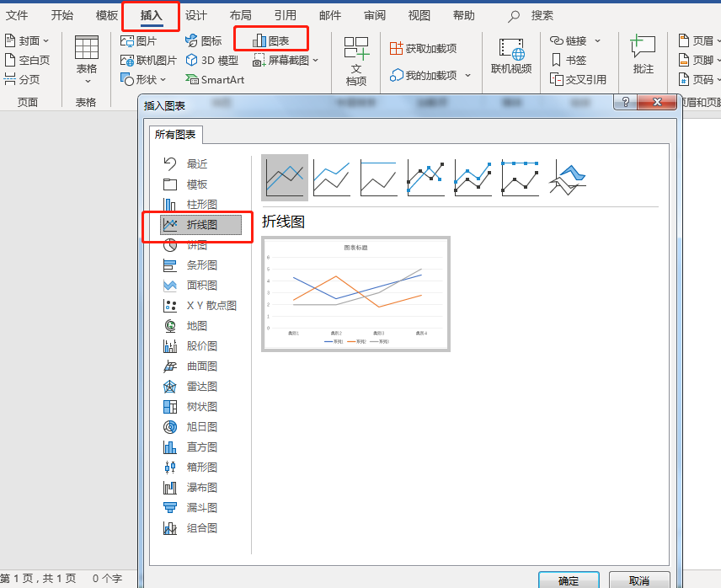Viewport: 721px width, 588px height.
Task: Insert online pictures (联机图片)
Action: 148,60
